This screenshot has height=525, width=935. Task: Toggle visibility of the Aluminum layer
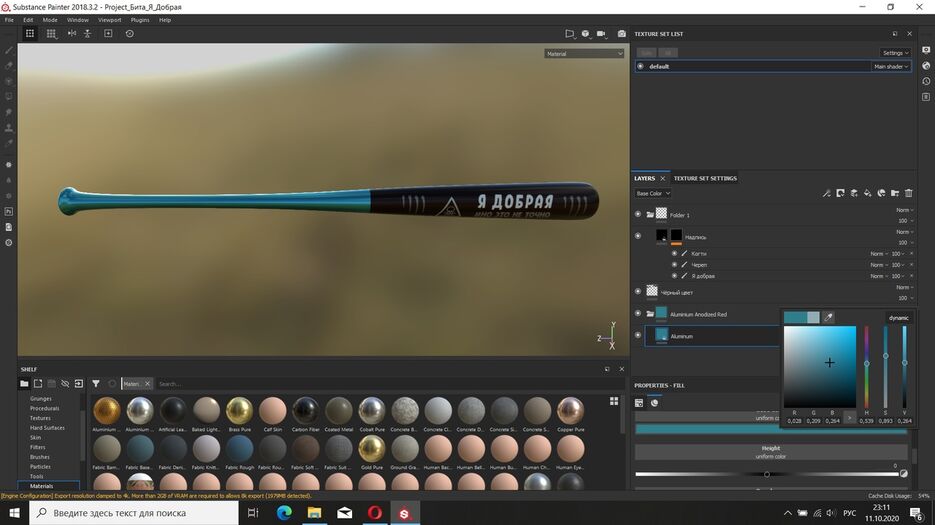coord(638,335)
